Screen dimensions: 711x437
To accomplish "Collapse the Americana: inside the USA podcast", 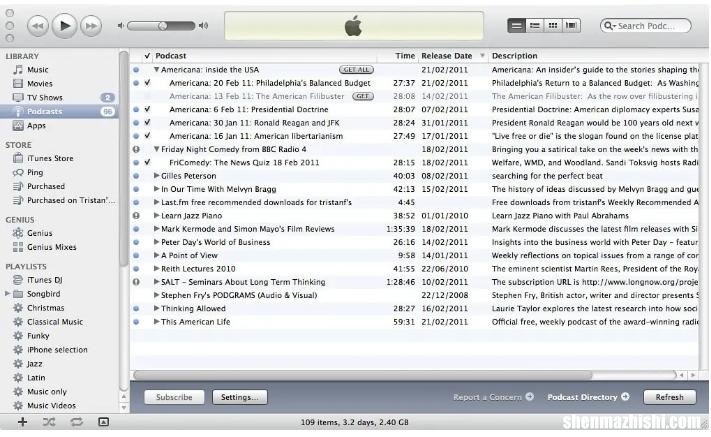I will (x=156, y=70).
